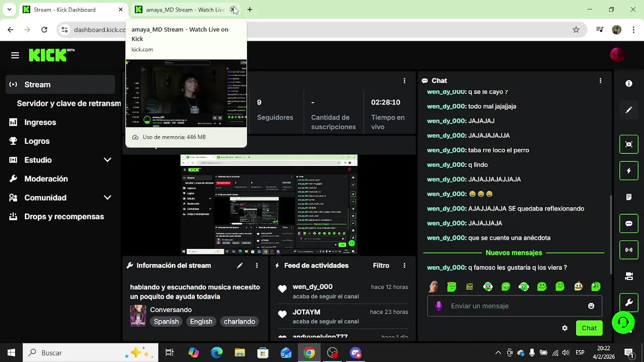Open the chat panel three-dot menu
The image size is (644, 362).
click(600, 80)
